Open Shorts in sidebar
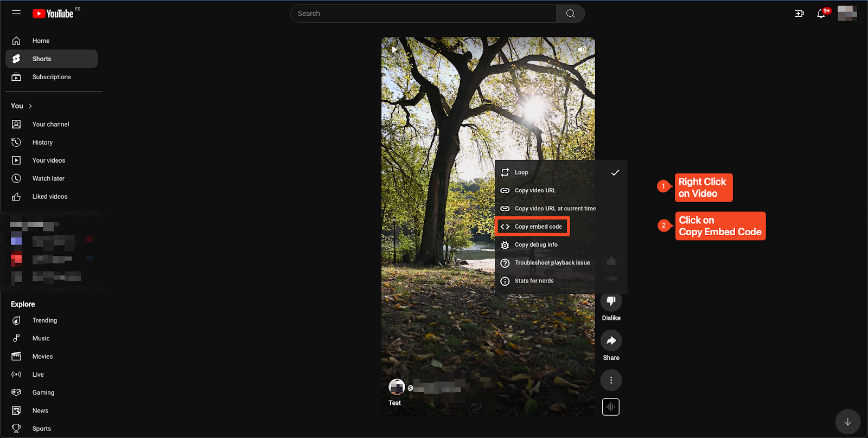Viewport: 868px width, 438px height. (x=52, y=59)
